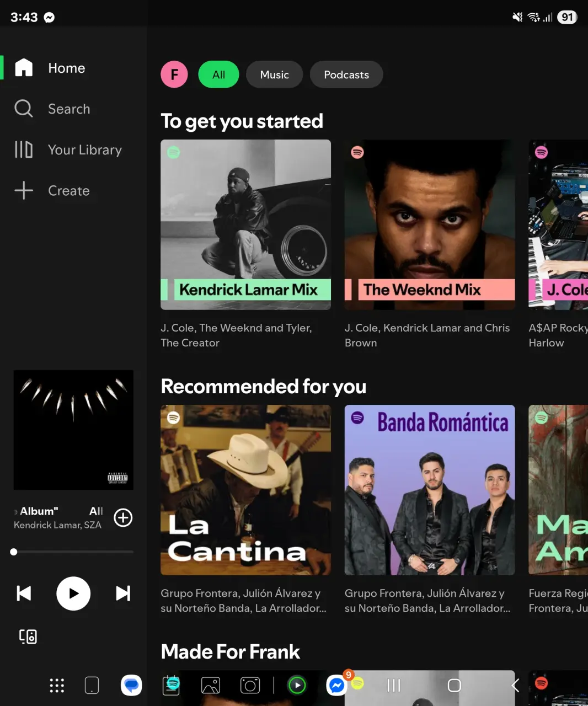Image resolution: width=588 pixels, height=706 pixels.
Task: Select the Podcasts filter chip
Action: coord(346,74)
